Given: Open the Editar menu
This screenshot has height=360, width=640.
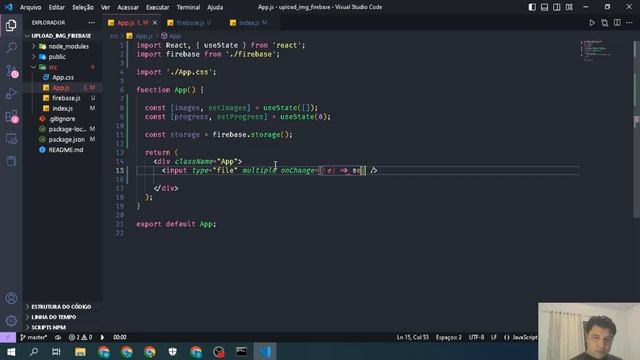Looking at the screenshot, I should point(56,7).
